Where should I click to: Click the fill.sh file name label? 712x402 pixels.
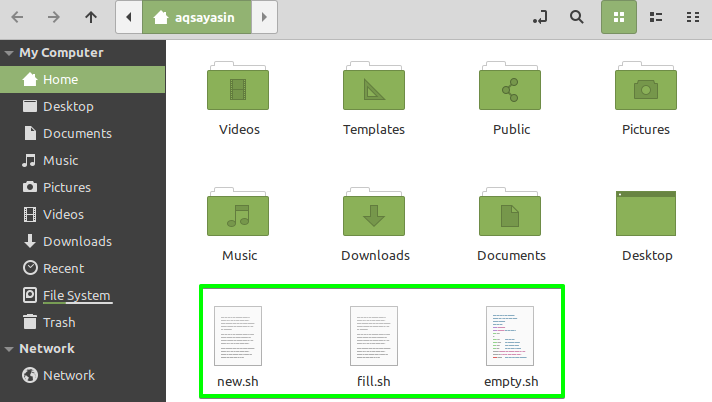374,382
